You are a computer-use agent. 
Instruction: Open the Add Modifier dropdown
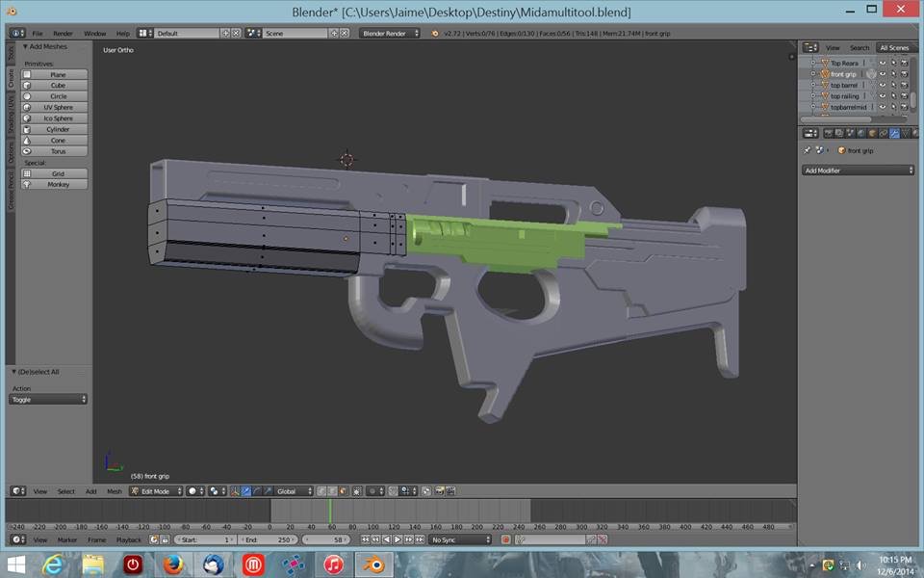coord(858,171)
